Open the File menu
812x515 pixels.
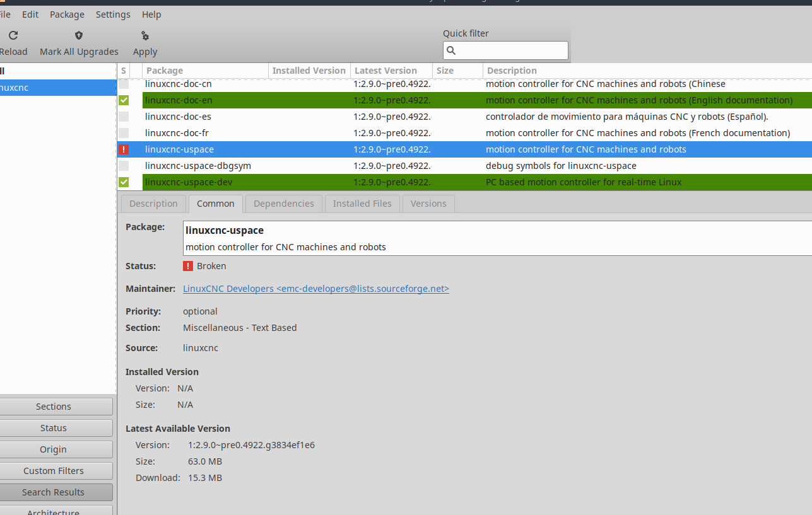pyautogui.click(x=5, y=14)
